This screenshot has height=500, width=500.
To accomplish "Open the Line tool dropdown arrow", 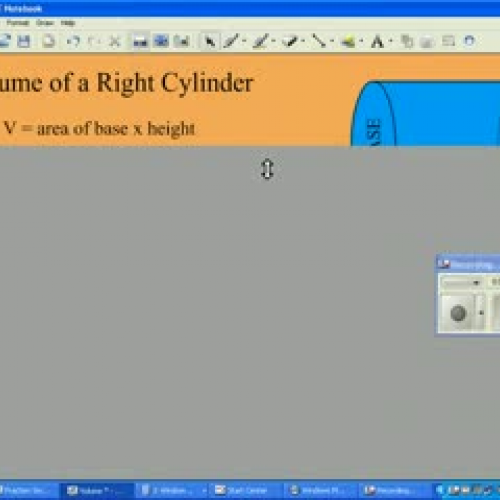I will (332, 41).
